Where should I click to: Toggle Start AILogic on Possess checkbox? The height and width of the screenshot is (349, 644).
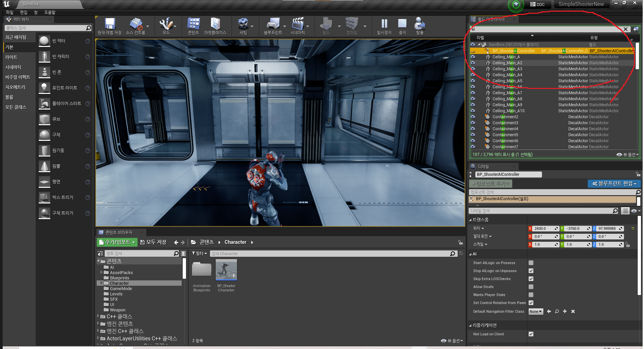pos(531,263)
